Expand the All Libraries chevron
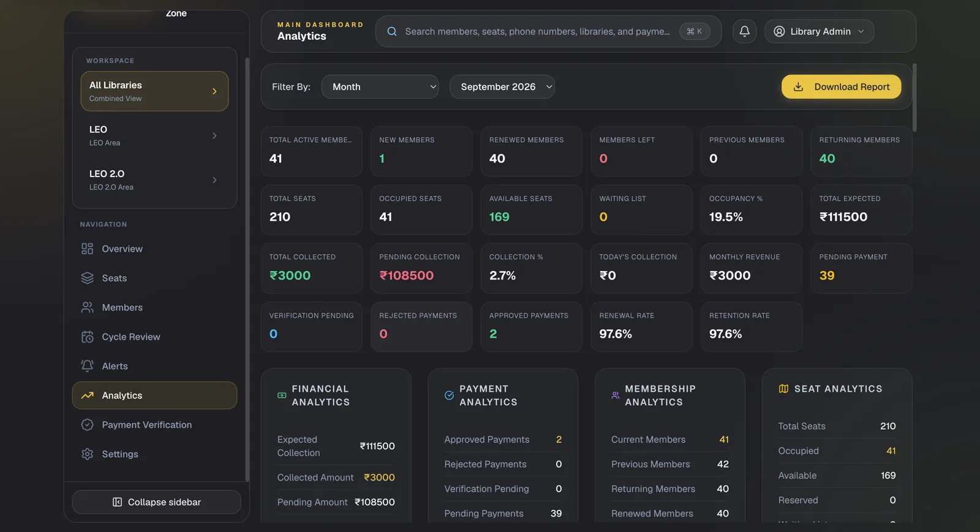 [214, 91]
